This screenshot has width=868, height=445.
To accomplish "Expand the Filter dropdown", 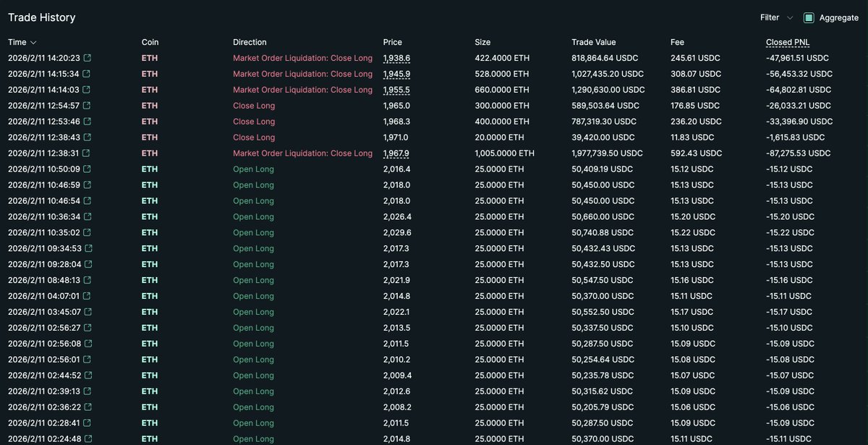I will tap(776, 17).
